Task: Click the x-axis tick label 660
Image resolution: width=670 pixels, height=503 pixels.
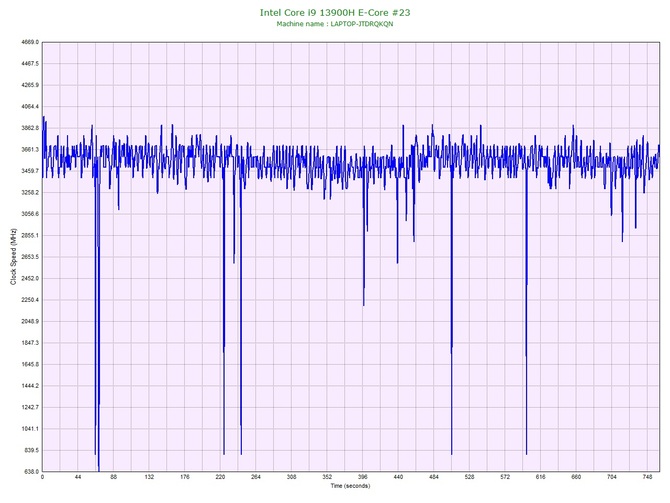Action: (576, 477)
